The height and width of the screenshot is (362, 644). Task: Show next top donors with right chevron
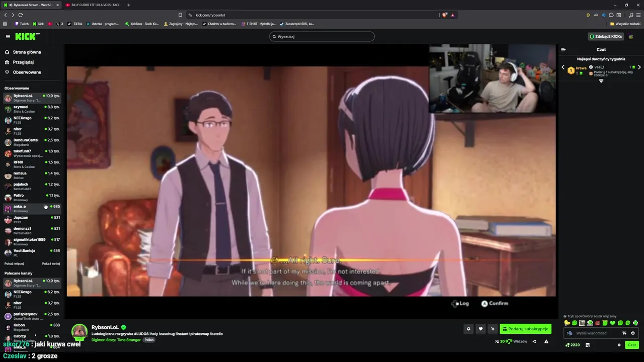point(639,67)
